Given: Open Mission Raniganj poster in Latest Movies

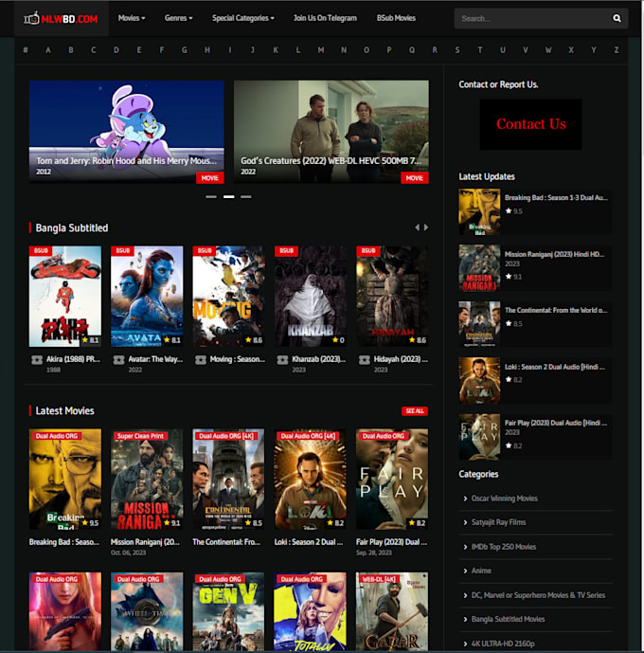Looking at the screenshot, I should pos(147,480).
